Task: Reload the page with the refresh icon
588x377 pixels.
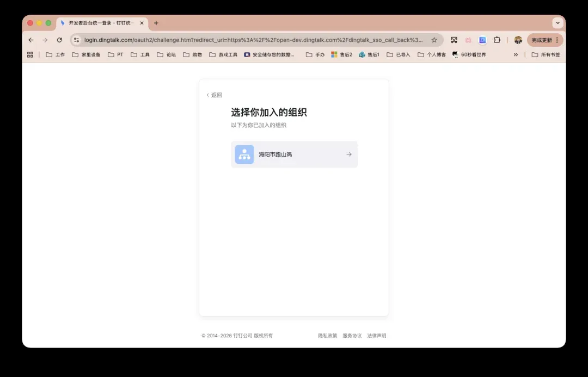Action: (x=59, y=40)
